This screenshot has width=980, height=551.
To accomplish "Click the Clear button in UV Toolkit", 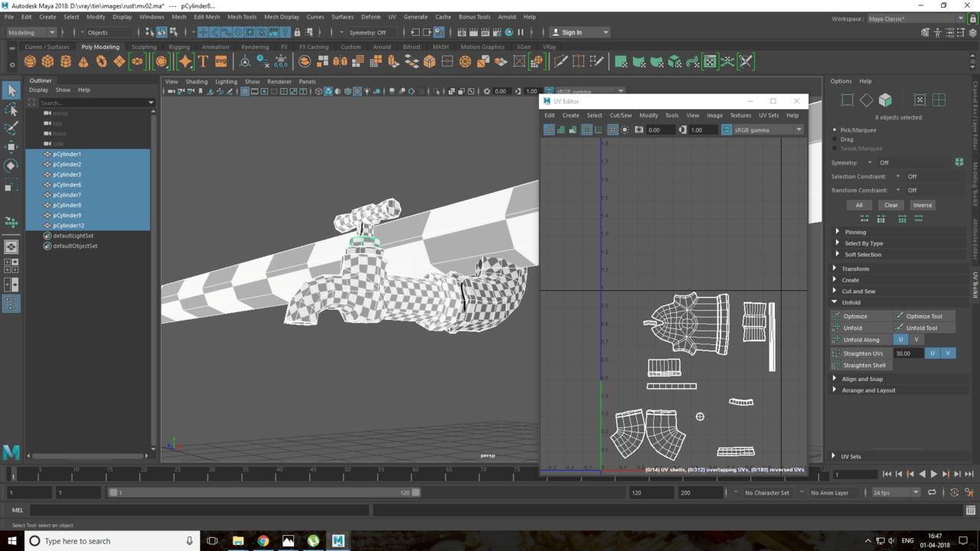I will click(890, 205).
